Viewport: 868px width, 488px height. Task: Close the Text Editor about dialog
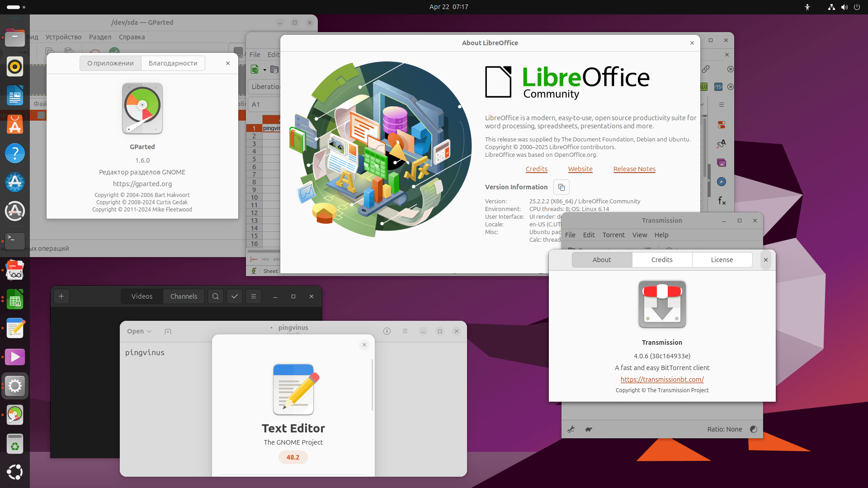364,345
